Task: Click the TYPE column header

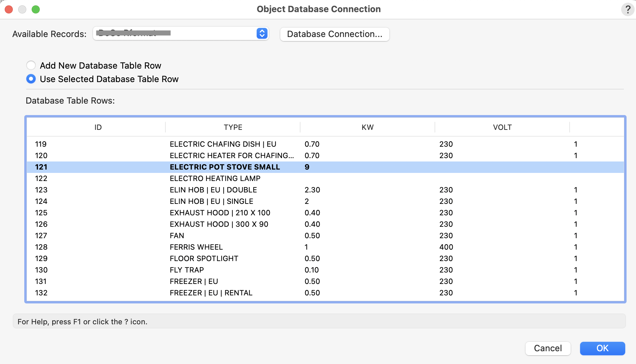Action: (x=233, y=127)
